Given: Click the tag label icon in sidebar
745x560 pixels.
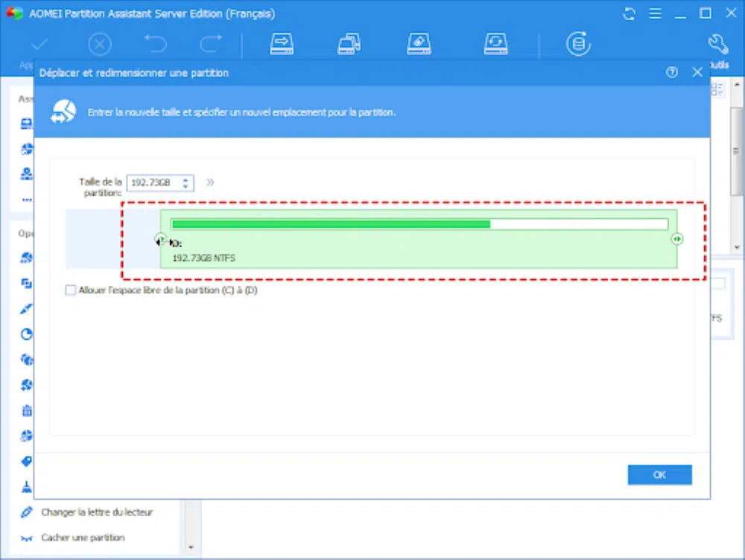Looking at the screenshot, I should coord(27,461).
